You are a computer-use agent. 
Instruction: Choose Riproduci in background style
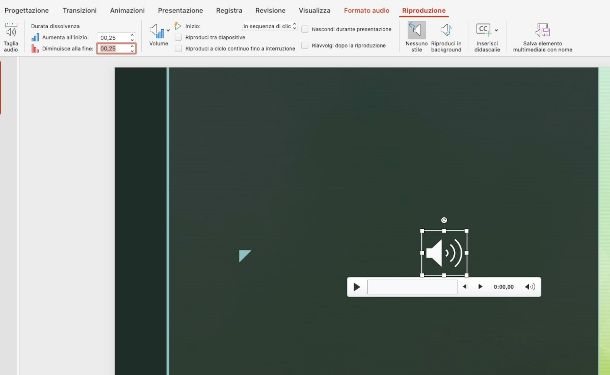pyautogui.click(x=446, y=37)
